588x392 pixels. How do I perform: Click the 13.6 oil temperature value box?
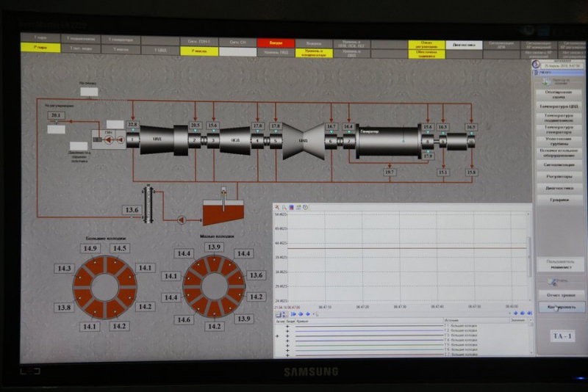click(x=132, y=210)
